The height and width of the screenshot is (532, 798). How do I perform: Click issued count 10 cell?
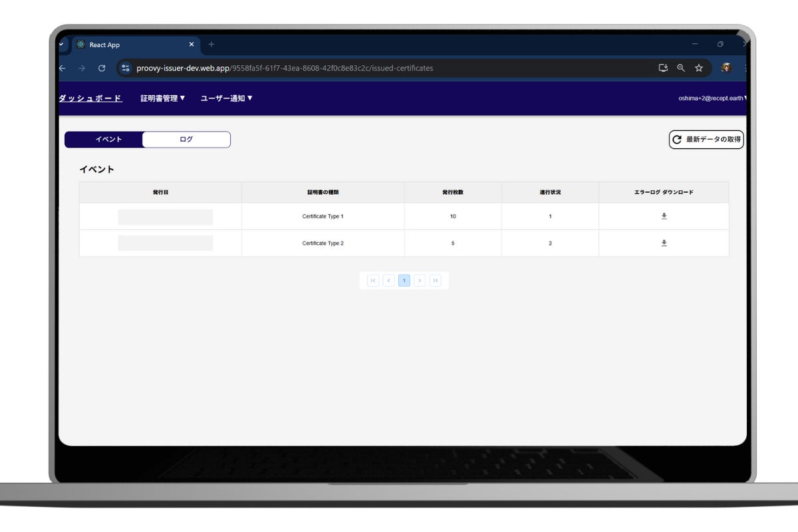(x=453, y=216)
